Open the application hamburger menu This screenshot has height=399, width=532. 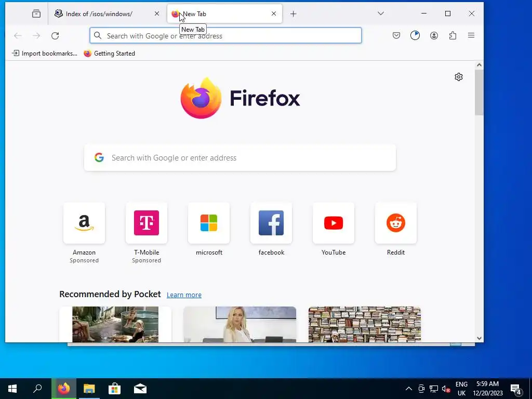tap(471, 35)
